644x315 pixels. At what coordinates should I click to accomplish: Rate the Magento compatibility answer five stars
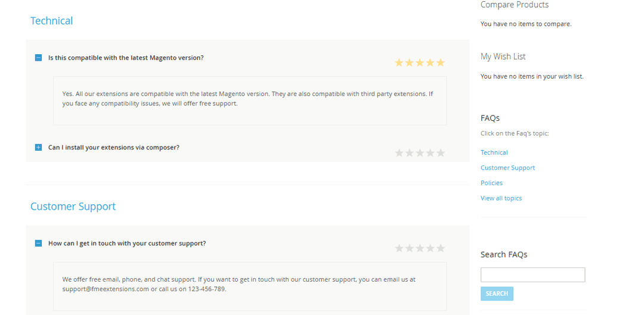[441, 63]
